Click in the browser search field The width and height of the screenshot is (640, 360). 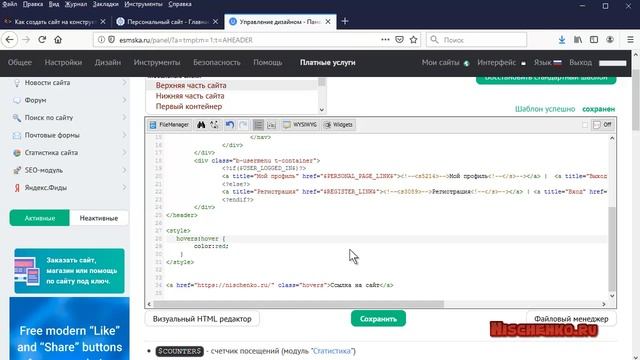(x=476, y=40)
